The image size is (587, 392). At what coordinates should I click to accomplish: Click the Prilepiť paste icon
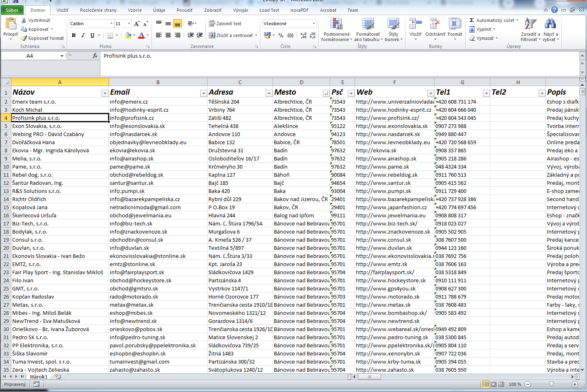10,24
